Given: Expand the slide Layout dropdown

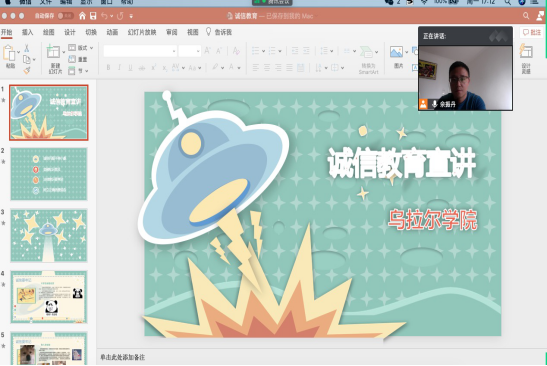Looking at the screenshot, I should coord(81,48).
